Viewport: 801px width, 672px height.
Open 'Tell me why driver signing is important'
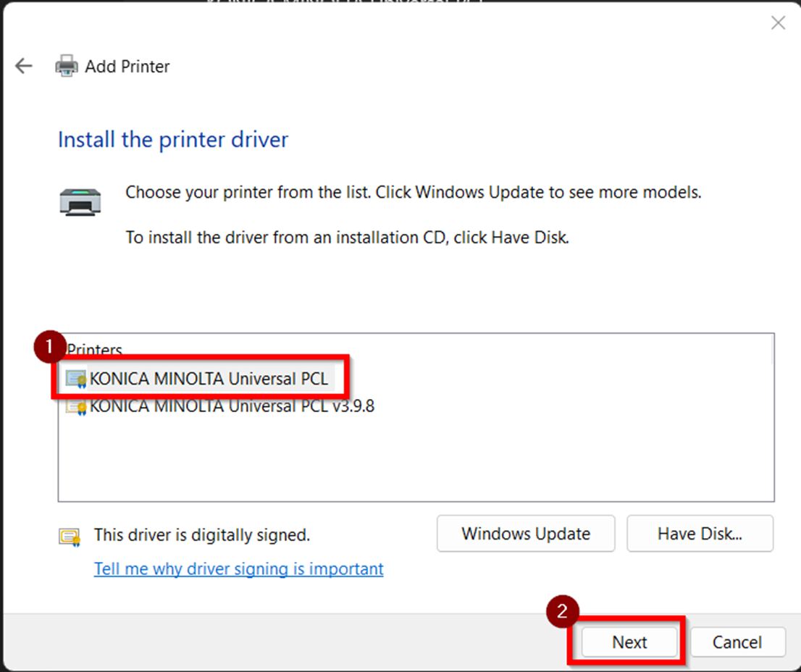pos(239,569)
